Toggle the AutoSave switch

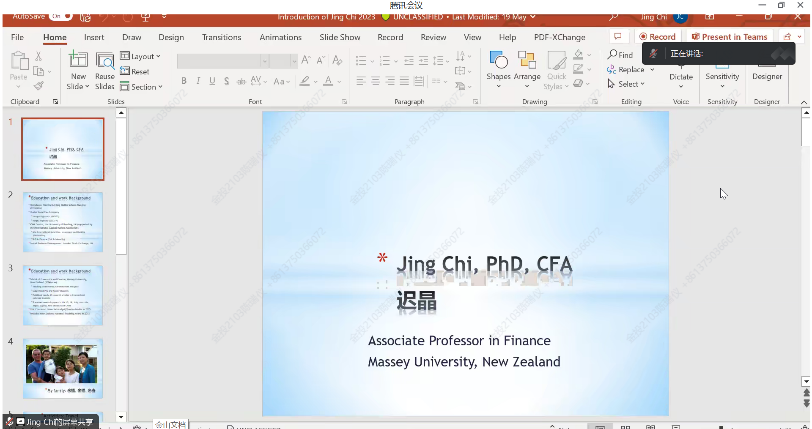[x=60, y=17]
